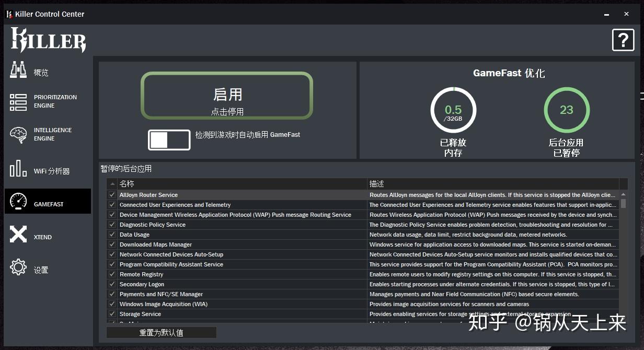
Task: Switch to PRIORITIZATION ENGINE tab label
Action: 55,101
